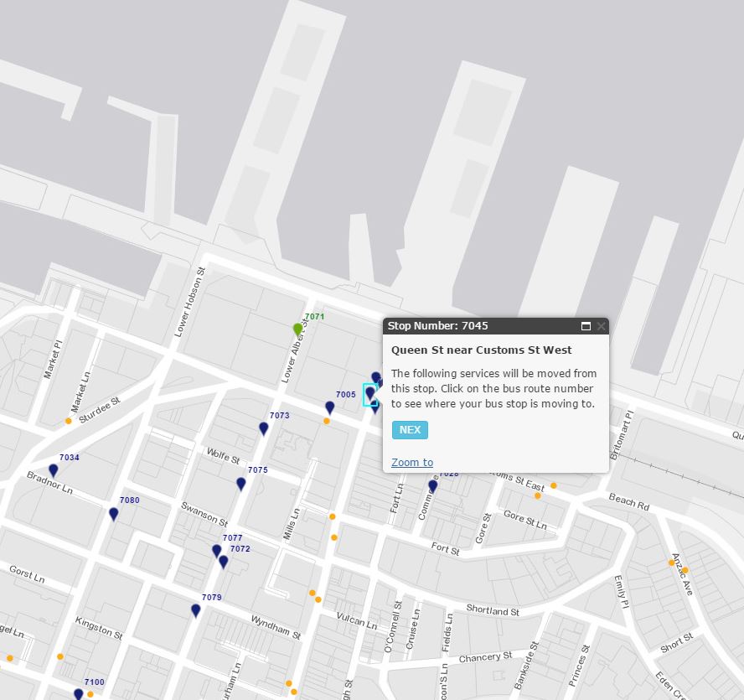Image resolution: width=744 pixels, height=700 pixels.
Task: Click orange dot just below stop 7005
Action: click(327, 421)
